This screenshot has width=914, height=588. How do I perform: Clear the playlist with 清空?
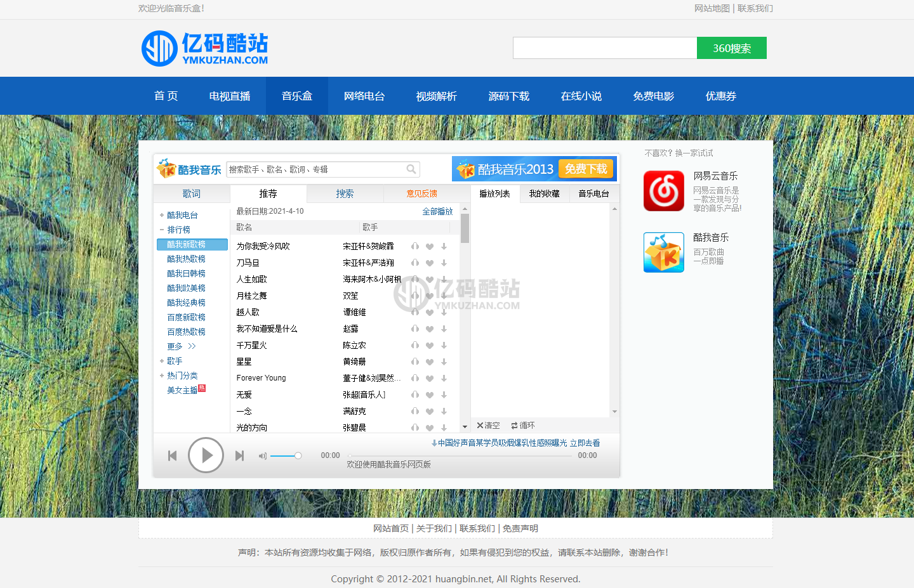click(x=488, y=426)
